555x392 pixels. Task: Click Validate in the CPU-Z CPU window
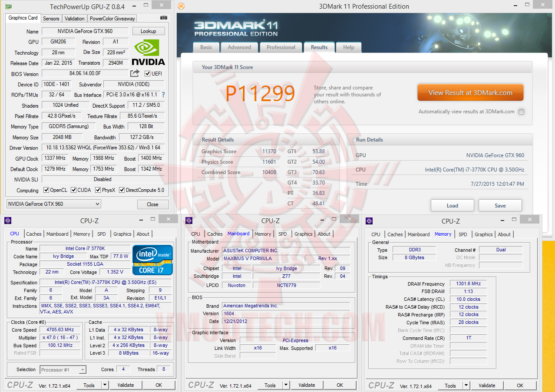coord(126,385)
